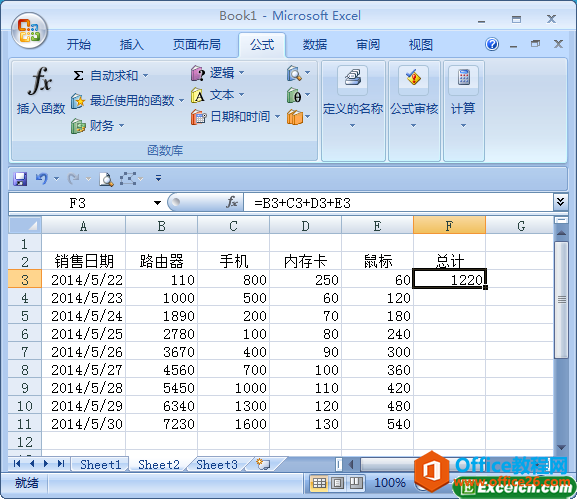
Task: Open Text functions book icon
Action: pyautogui.click(x=198, y=95)
